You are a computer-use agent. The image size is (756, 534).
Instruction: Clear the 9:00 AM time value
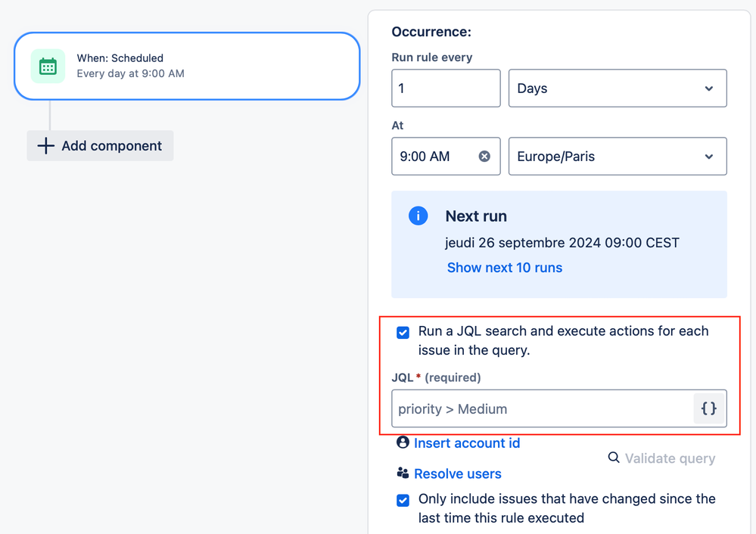[x=484, y=157]
